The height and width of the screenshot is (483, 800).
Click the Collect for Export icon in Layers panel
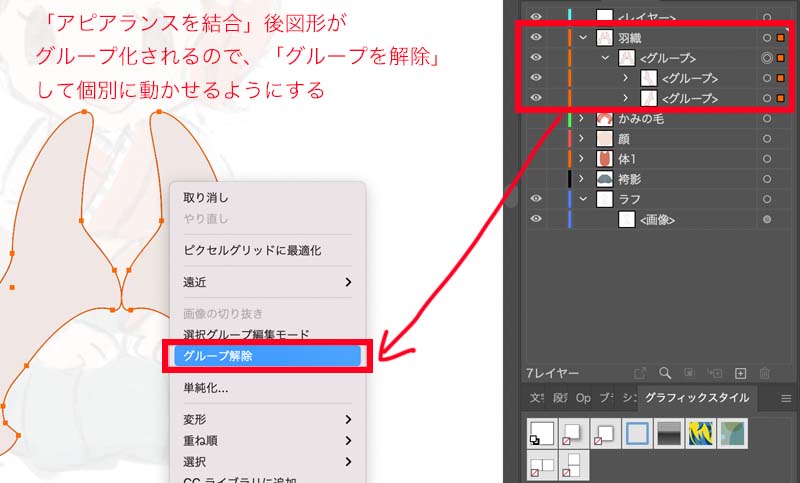[640, 373]
